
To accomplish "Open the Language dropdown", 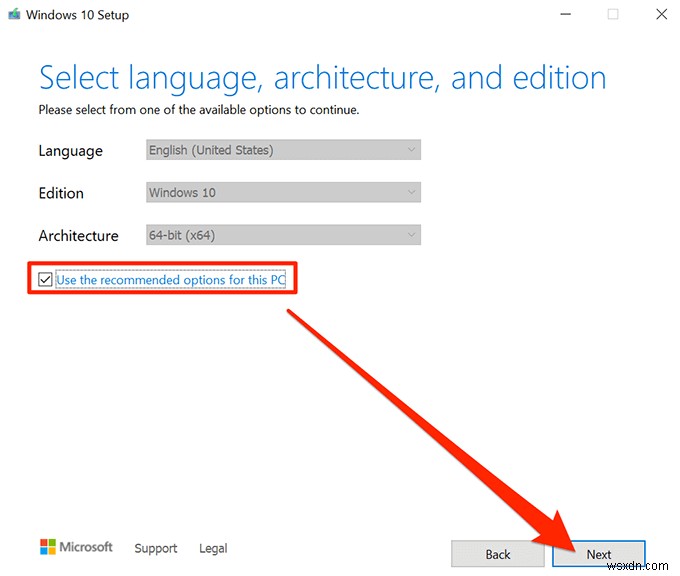I will pos(283,150).
